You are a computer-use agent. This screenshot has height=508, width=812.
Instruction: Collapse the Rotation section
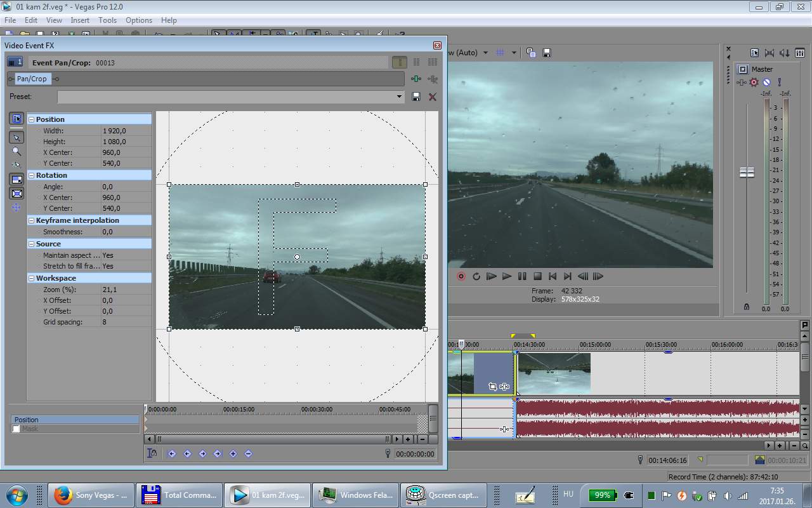(x=31, y=175)
